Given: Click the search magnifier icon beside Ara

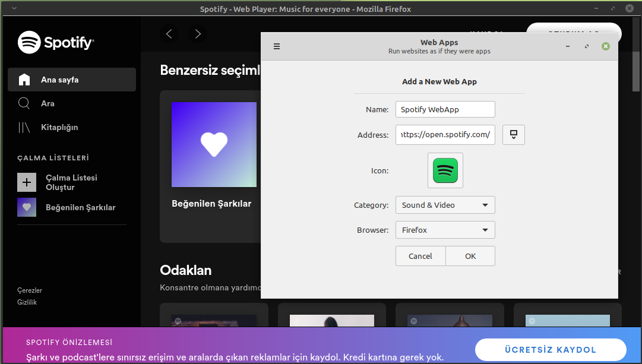Looking at the screenshot, I should tap(24, 103).
